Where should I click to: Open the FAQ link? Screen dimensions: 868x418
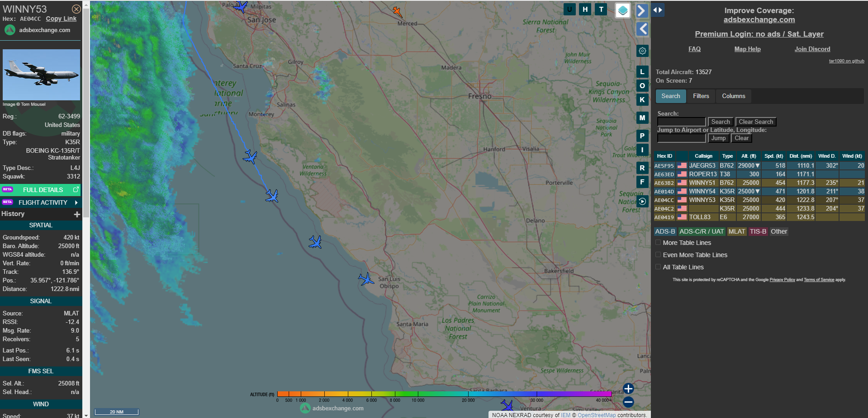pyautogui.click(x=694, y=49)
